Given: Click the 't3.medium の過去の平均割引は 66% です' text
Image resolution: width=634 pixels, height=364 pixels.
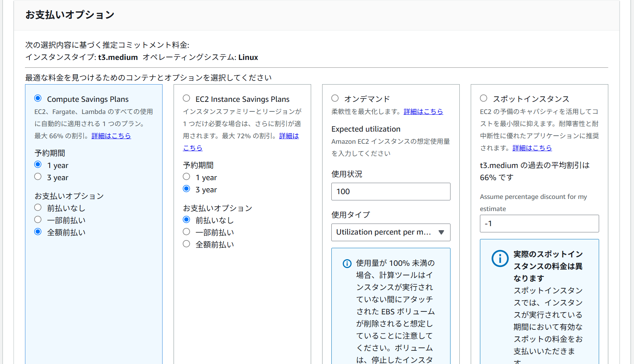Looking at the screenshot, I should [535, 171].
